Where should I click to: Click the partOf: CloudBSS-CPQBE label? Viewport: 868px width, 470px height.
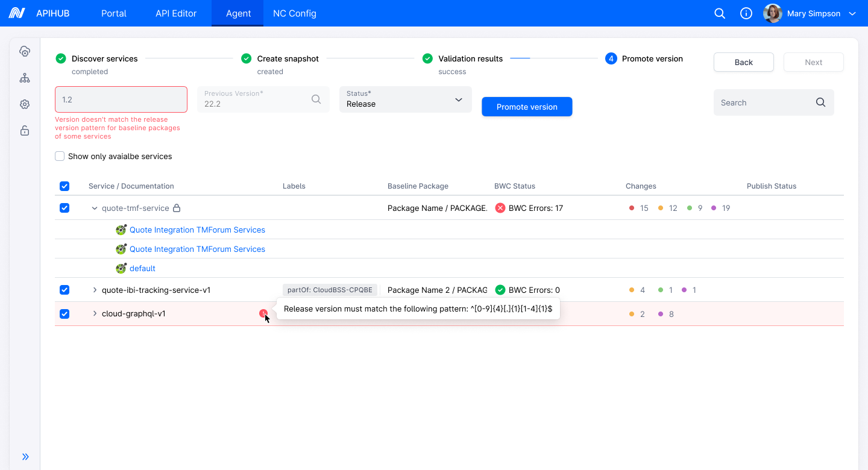click(330, 290)
